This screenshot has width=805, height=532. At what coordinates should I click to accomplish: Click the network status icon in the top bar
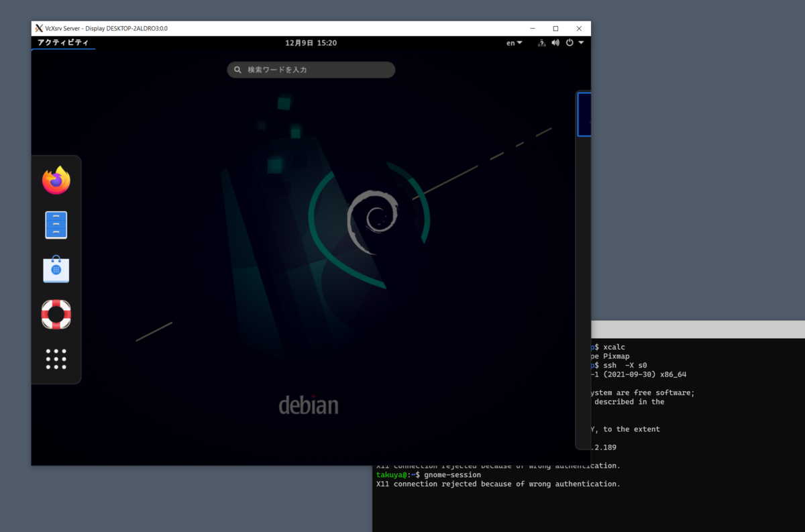tap(541, 42)
